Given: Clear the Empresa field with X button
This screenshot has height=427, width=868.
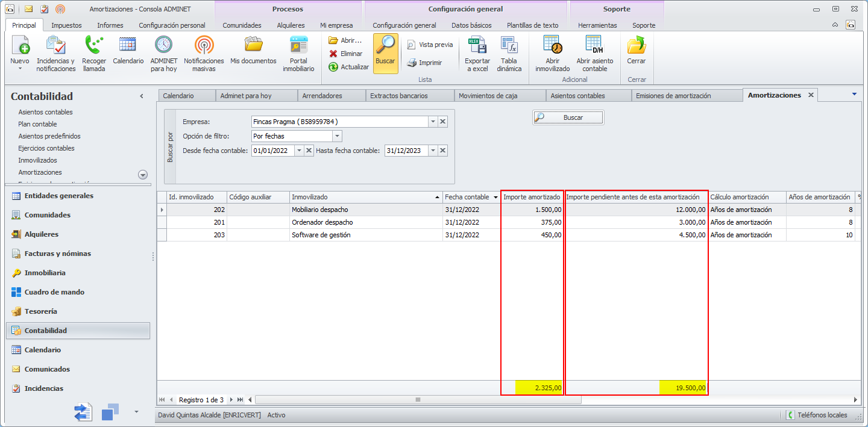Looking at the screenshot, I should pyautogui.click(x=442, y=122).
